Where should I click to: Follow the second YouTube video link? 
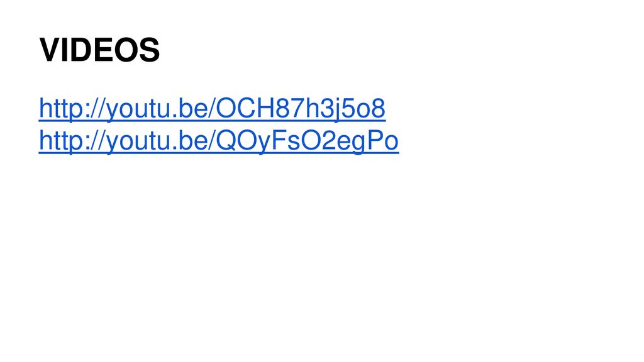point(219,141)
